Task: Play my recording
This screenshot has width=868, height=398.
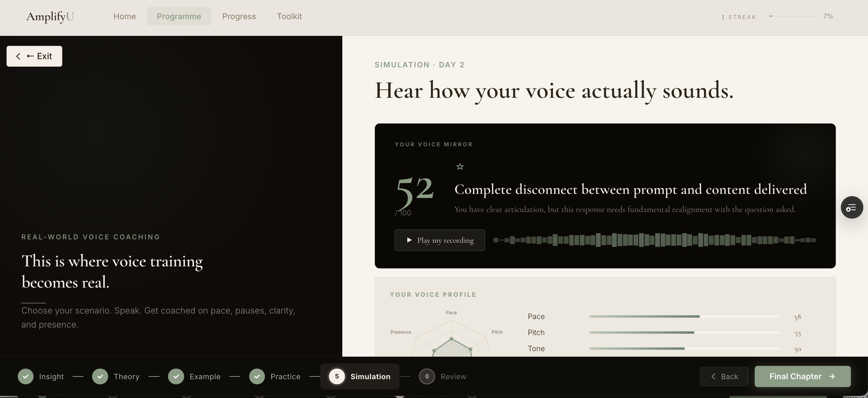Action: (x=439, y=240)
